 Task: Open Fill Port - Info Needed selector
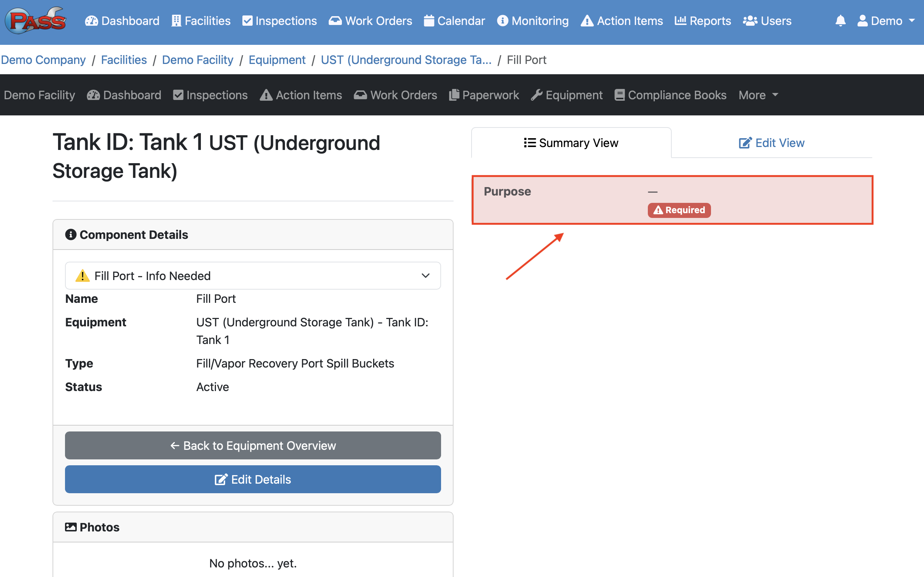point(253,276)
